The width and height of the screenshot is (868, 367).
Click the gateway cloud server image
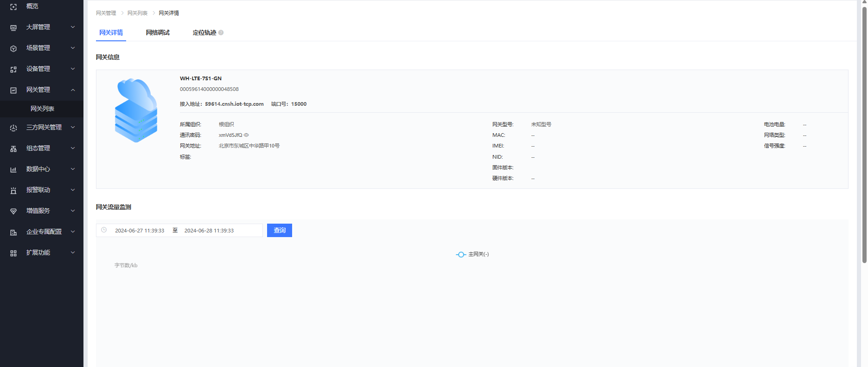pos(136,110)
